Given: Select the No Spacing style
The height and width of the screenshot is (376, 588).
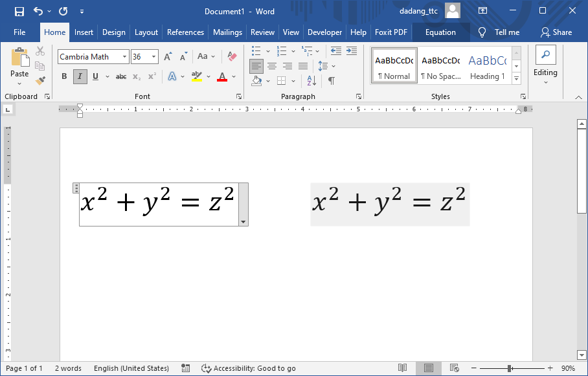Looking at the screenshot, I should click(x=441, y=65).
